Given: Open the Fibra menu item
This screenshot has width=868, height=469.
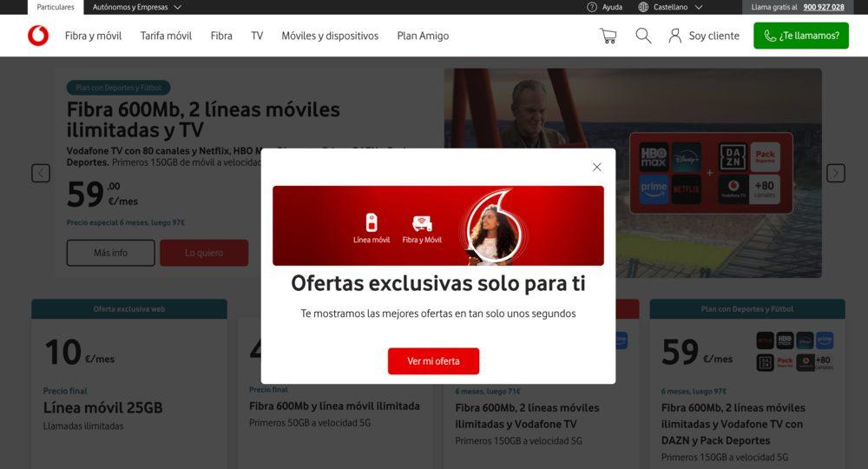Looking at the screenshot, I should 221,36.
